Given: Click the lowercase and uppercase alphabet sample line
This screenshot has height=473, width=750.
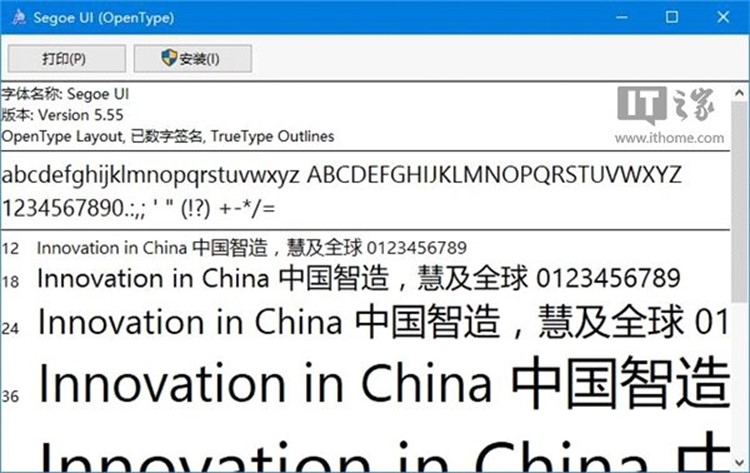Looking at the screenshot, I should 341,176.
